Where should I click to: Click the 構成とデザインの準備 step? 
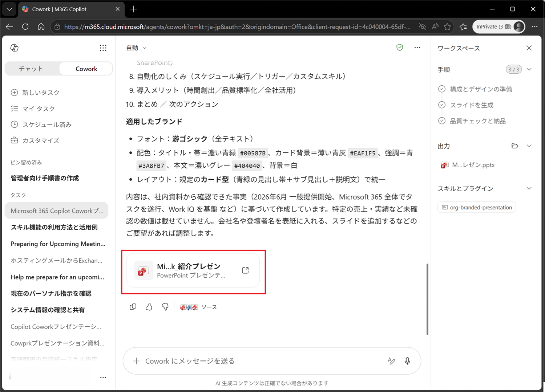[475, 89]
